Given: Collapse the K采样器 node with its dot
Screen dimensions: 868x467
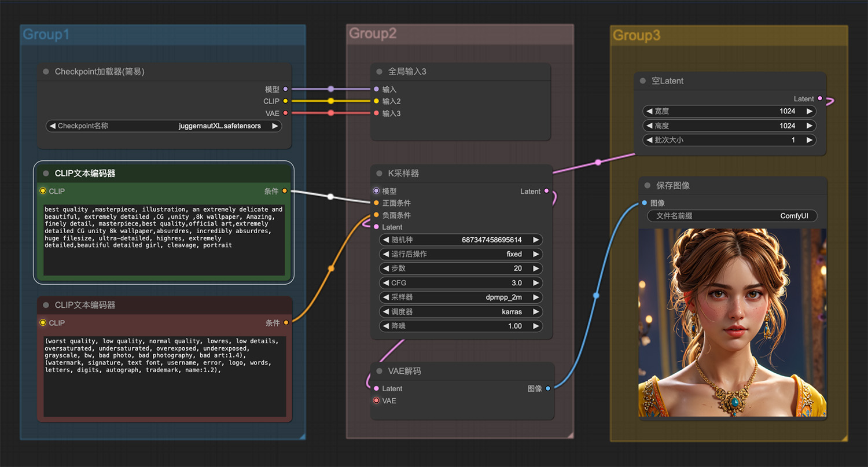Looking at the screenshot, I should [x=380, y=173].
